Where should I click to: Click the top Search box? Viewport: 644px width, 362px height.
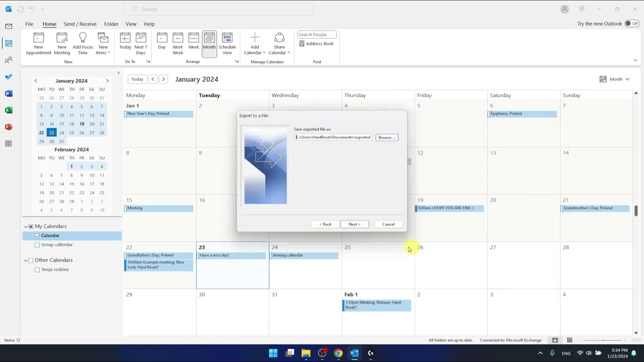point(218,9)
